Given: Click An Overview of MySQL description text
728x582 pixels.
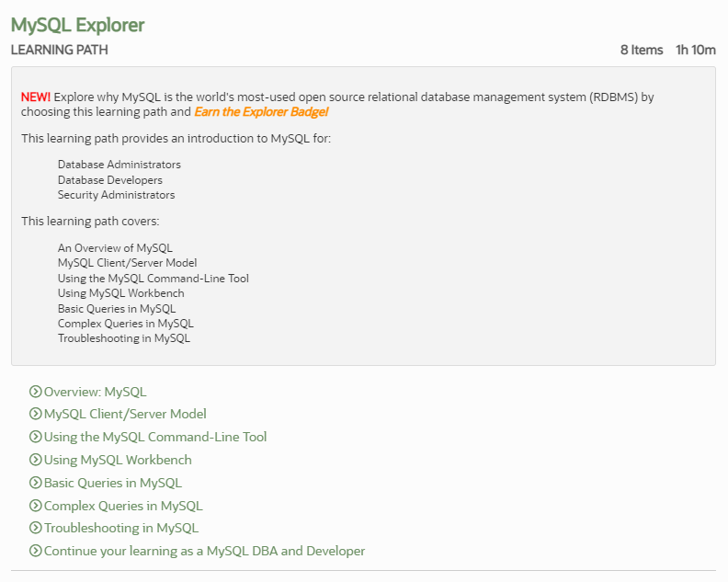Looking at the screenshot, I should click(115, 248).
